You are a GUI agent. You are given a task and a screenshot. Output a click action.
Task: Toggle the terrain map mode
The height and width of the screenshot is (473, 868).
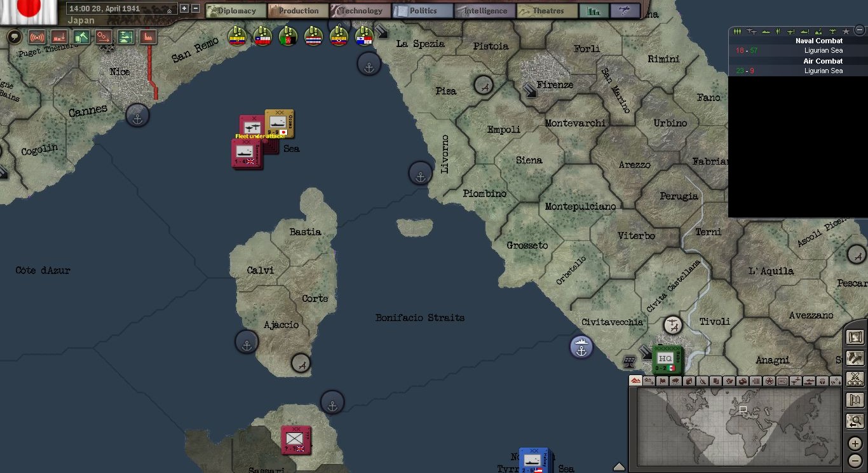click(635, 381)
